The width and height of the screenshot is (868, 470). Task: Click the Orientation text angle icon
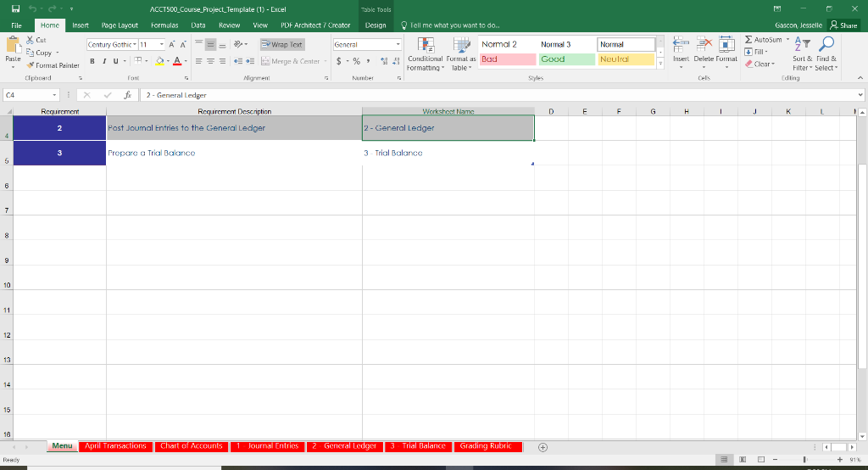238,44
